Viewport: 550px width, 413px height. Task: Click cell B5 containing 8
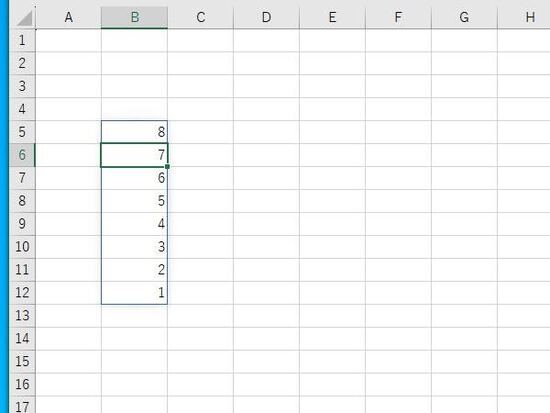pyautogui.click(x=134, y=132)
